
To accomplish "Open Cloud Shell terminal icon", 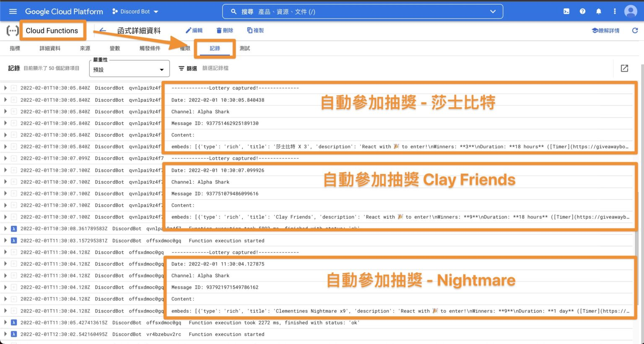I will coord(566,11).
